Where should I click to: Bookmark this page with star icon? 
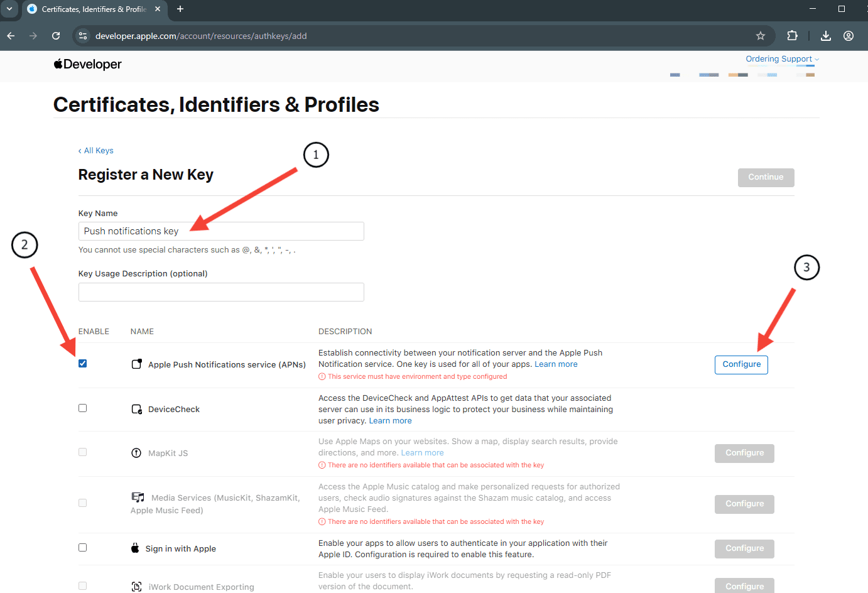coord(761,36)
